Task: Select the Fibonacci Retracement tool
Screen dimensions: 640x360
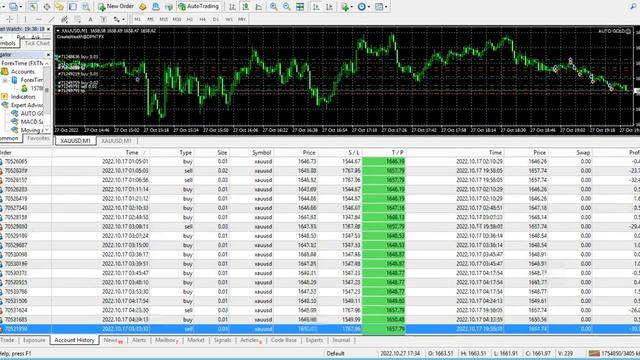Action: tap(78, 19)
